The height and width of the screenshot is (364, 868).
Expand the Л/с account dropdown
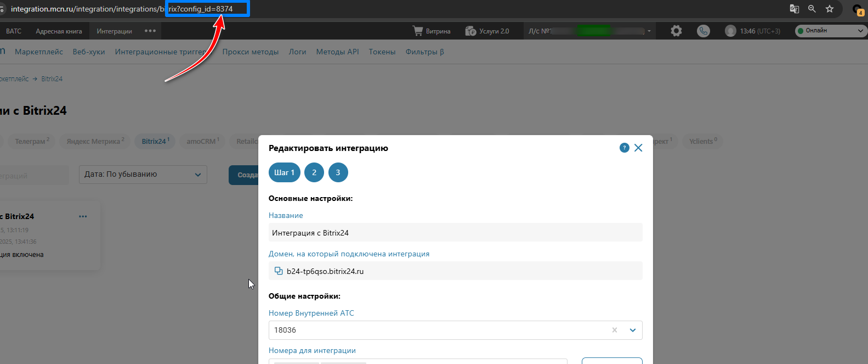pyautogui.click(x=649, y=31)
